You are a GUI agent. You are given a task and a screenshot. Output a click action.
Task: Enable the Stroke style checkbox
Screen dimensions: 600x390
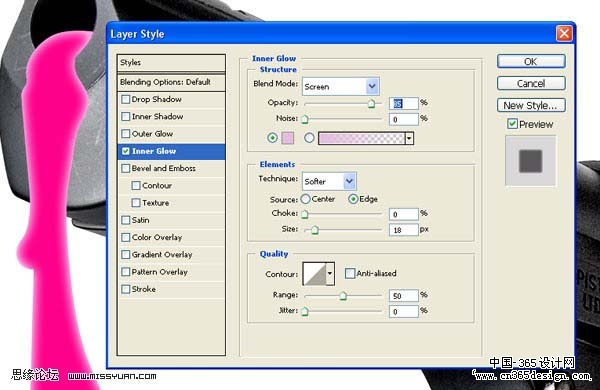[x=126, y=289]
